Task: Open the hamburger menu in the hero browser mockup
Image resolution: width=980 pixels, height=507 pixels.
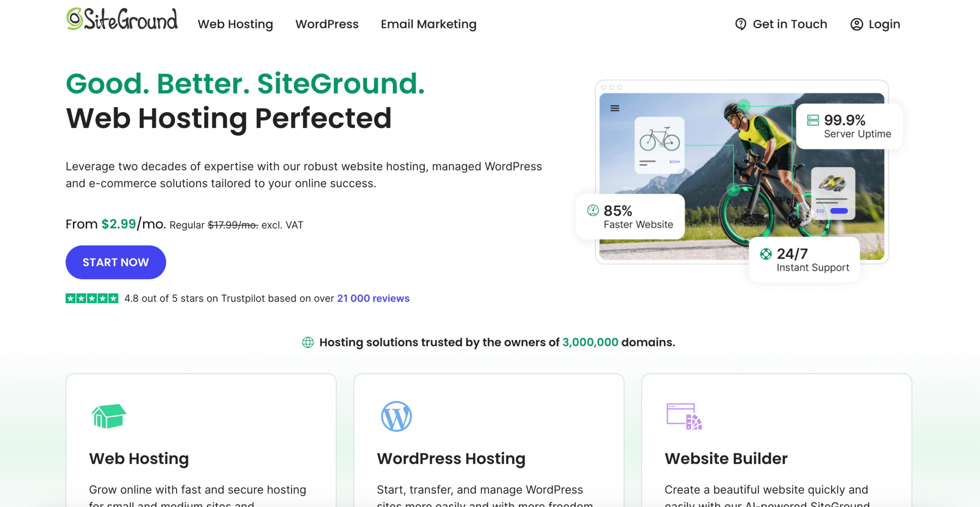Action: [615, 108]
